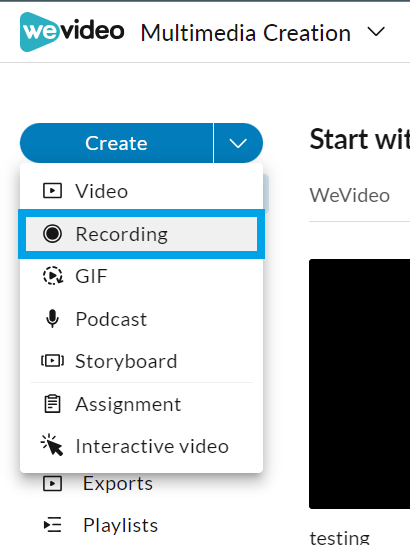Choose Podcast from the Create menu
Image resolution: width=410 pixels, height=545 pixels.
point(141,319)
